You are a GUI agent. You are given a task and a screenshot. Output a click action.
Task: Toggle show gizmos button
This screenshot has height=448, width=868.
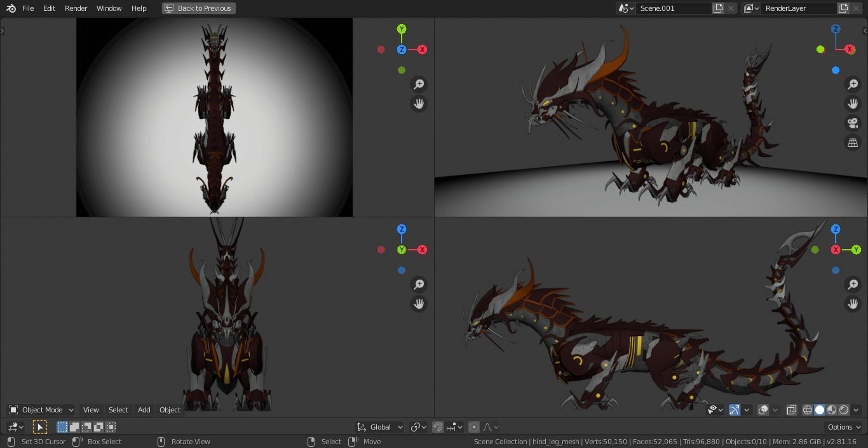pos(735,410)
